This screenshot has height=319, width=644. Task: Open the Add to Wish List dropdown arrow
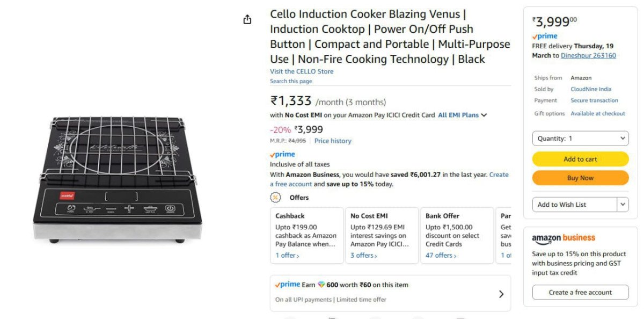pos(623,204)
